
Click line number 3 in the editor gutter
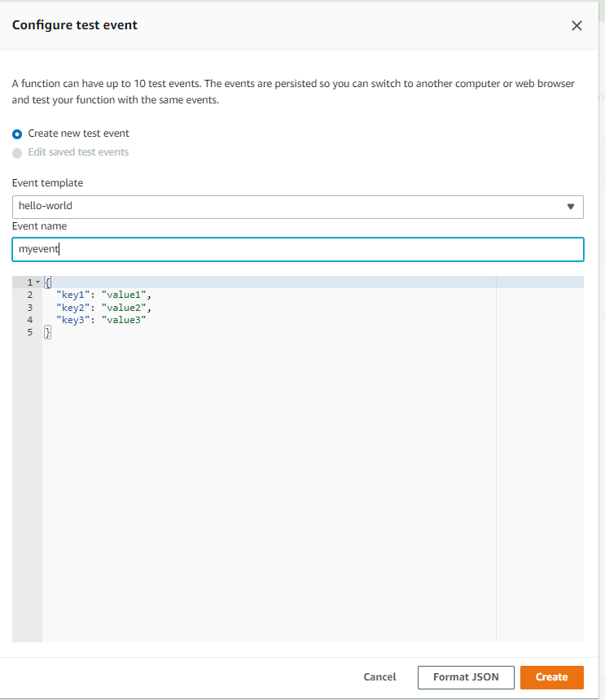pyautogui.click(x=29, y=308)
